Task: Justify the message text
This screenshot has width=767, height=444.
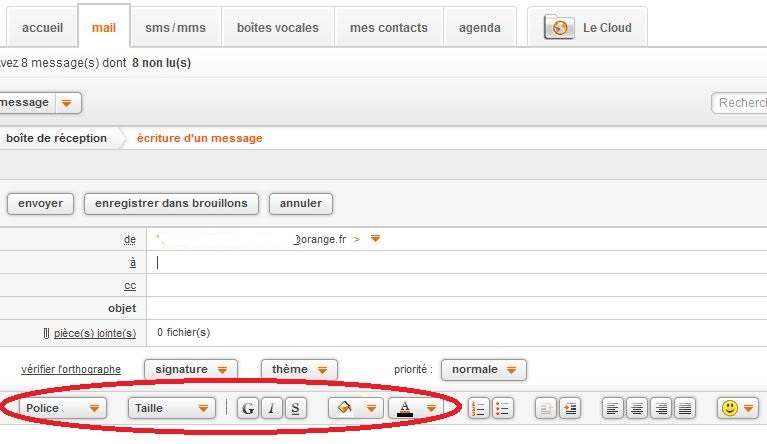Action: click(685, 408)
